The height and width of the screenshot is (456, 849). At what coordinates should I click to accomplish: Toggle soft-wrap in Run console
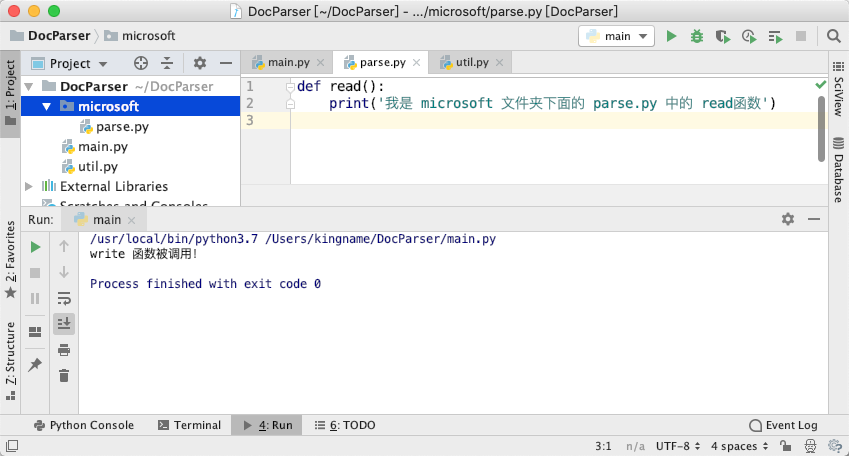pyautogui.click(x=64, y=298)
